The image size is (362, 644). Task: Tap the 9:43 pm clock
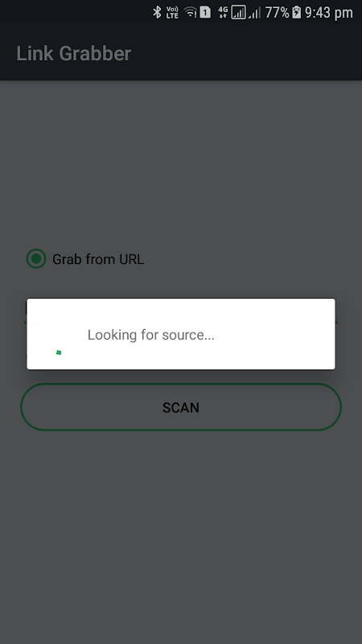tap(329, 13)
